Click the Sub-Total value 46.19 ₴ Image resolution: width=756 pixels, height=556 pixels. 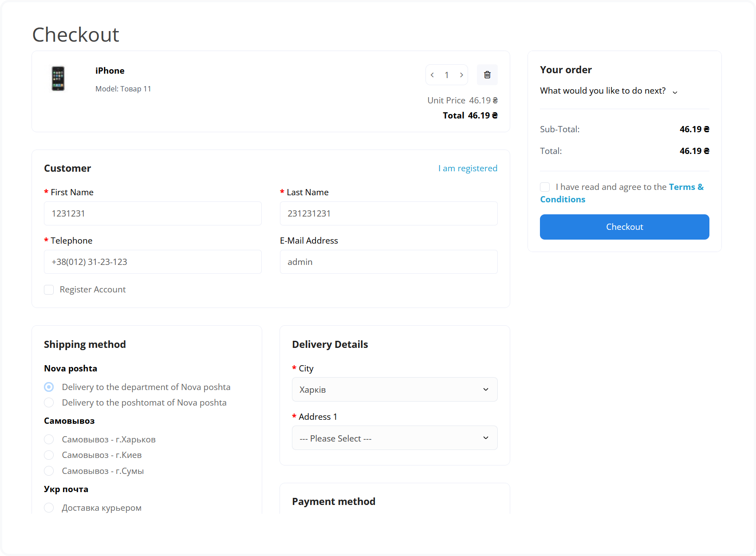(x=694, y=129)
